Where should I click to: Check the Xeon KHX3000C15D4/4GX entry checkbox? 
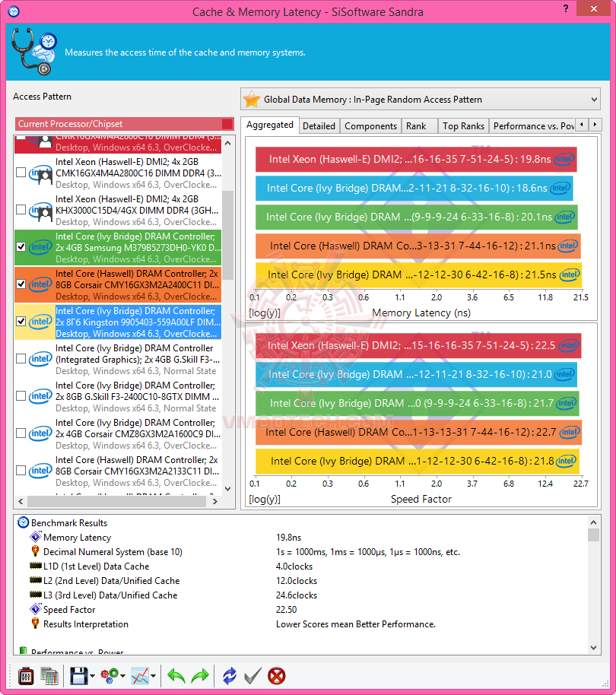[x=21, y=209]
